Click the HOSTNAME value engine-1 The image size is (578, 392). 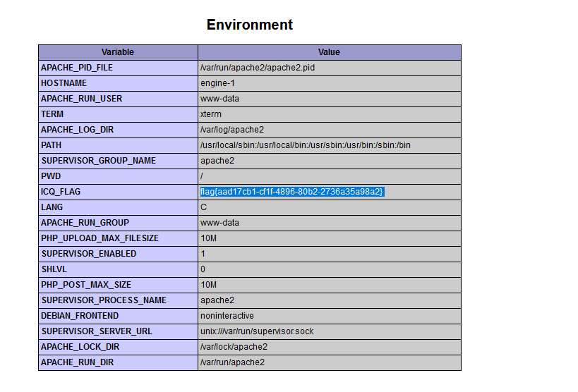point(217,83)
